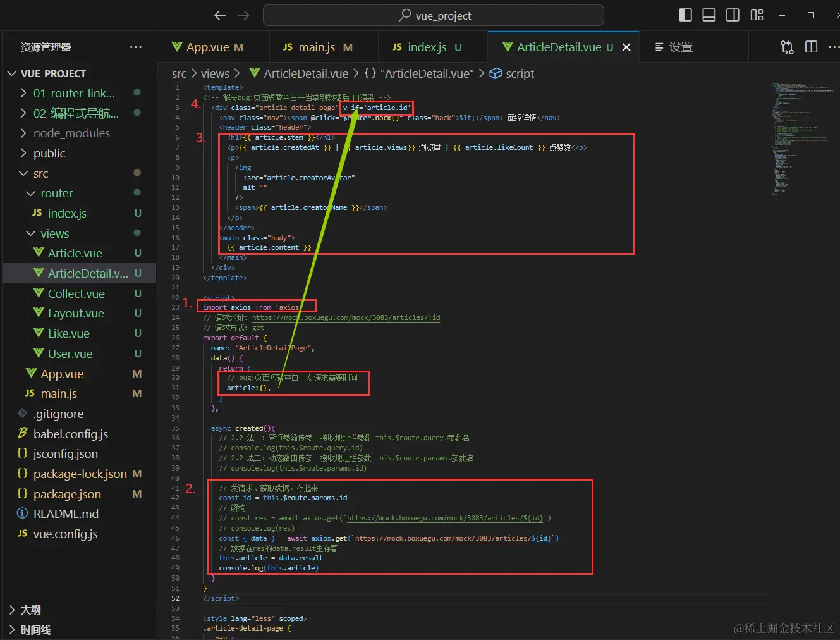The height and width of the screenshot is (640, 840).
Task: Select ArticleDetail.vue in the explorer tree
Action: click(x=80, y=273)
